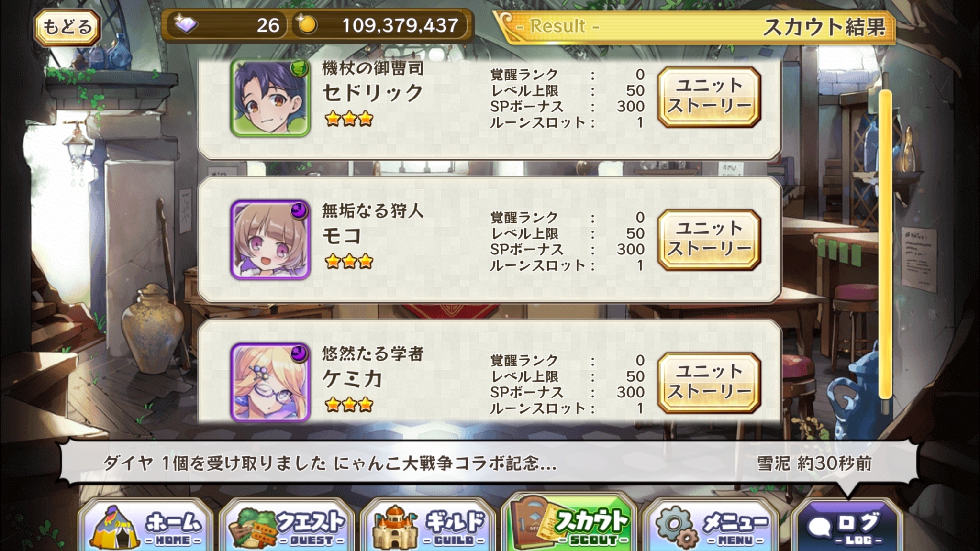Tap ケミカ's character portrait

[270, 383]
